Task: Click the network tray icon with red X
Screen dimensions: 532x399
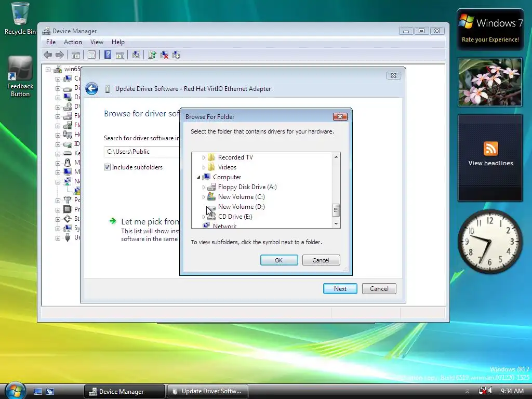Action: click(x=482, y=391)
